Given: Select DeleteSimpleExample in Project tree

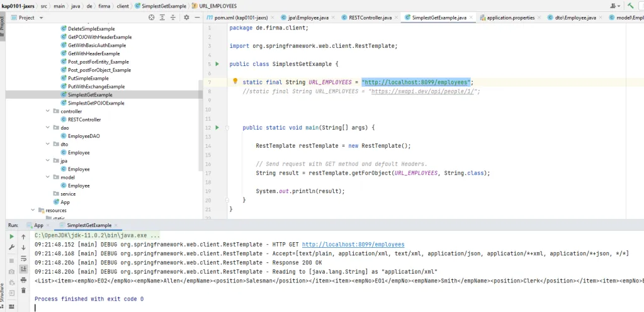Looking at the screenshot, I should [91, 29].
